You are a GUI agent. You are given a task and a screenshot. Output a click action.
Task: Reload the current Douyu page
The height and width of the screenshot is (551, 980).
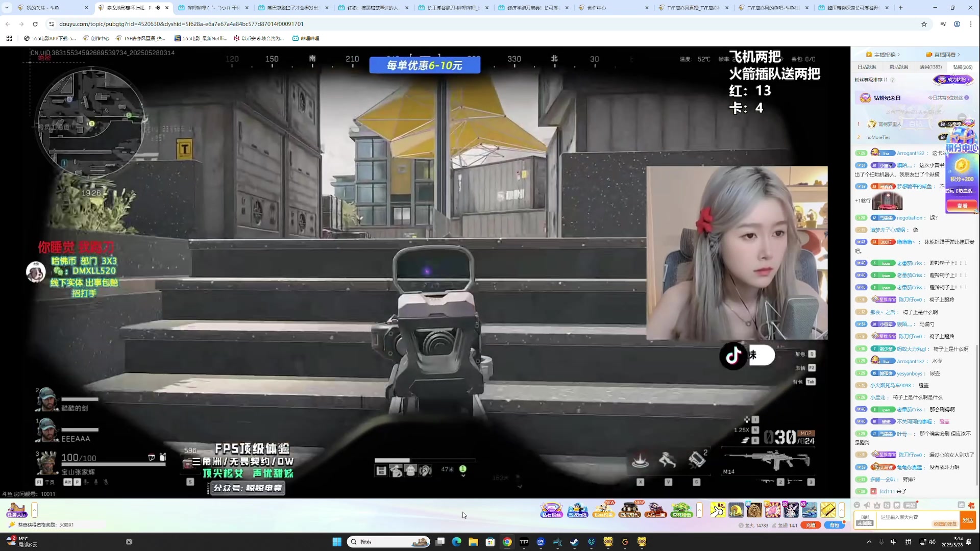pyautogui.click(x=35, y=24)
